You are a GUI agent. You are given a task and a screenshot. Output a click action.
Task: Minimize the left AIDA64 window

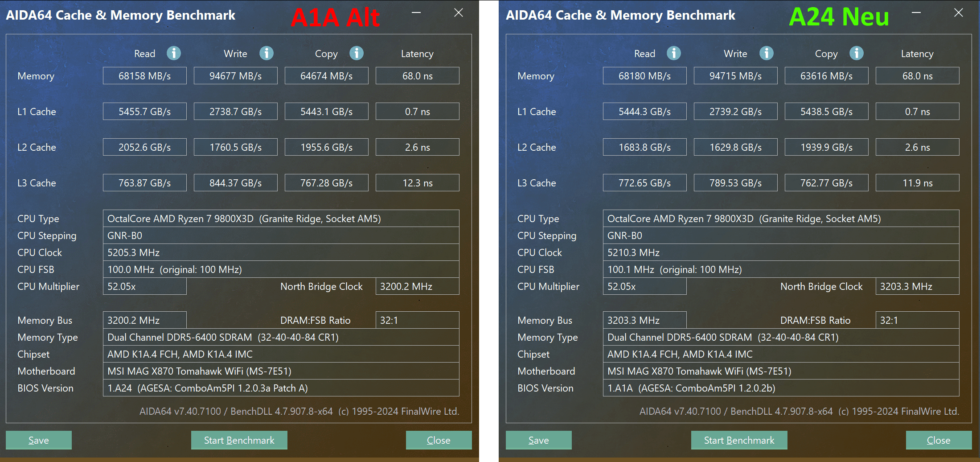pyautogui.click(x=416, y=12)
